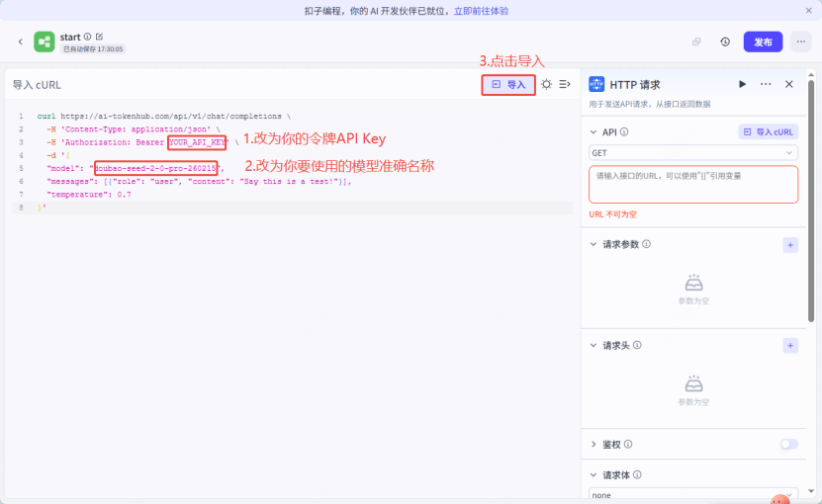Viewport: 822px width, 504px height.
Task: Show 请求参数 info icon
Action: (x=646, y=244)
